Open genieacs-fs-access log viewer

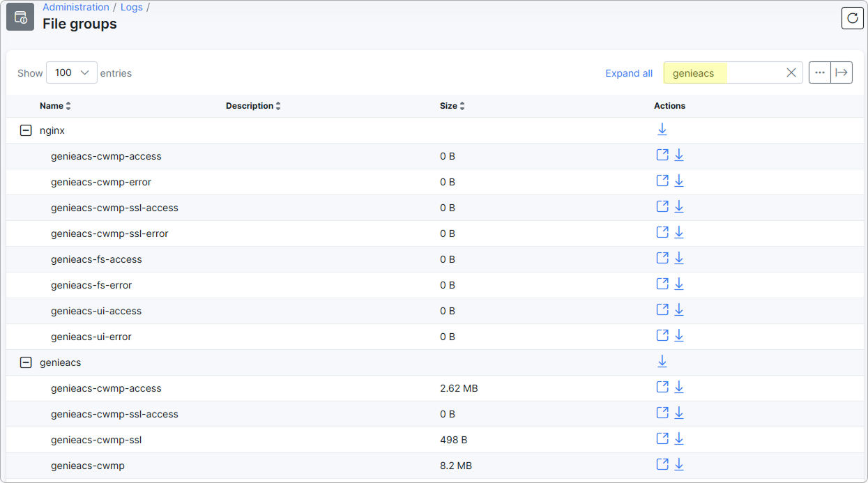point(662,259)
